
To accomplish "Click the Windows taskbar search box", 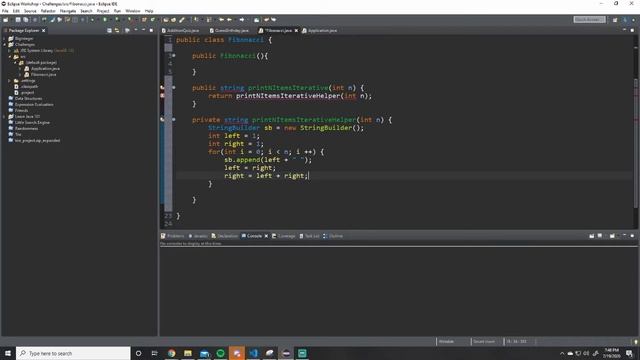I will coord(73,353).
